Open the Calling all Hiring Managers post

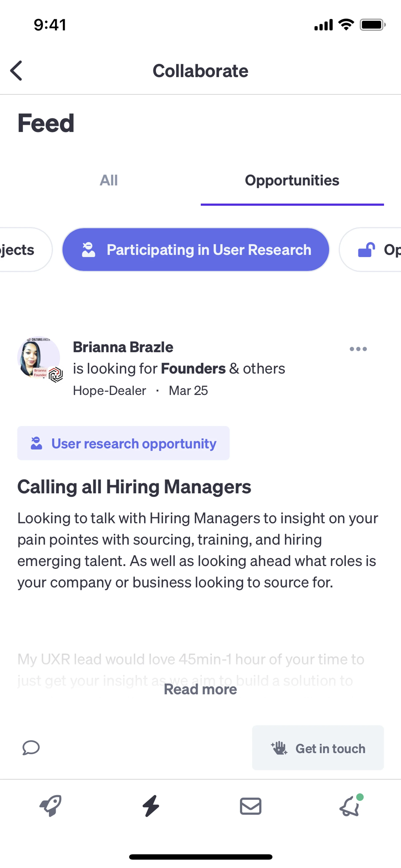pyautogui.click(x=134, y=487)
